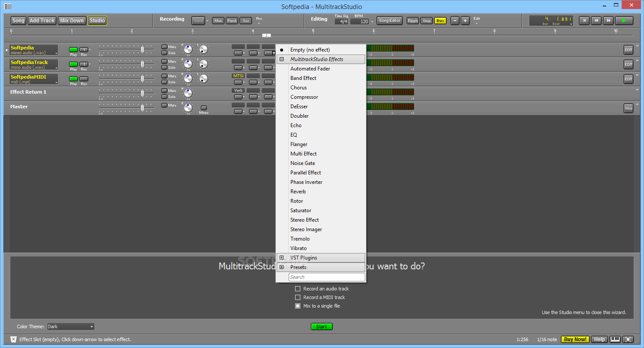Screen dimensions: 644x348
Task: Open the Song Editor
Action: [x=390, y=21]
